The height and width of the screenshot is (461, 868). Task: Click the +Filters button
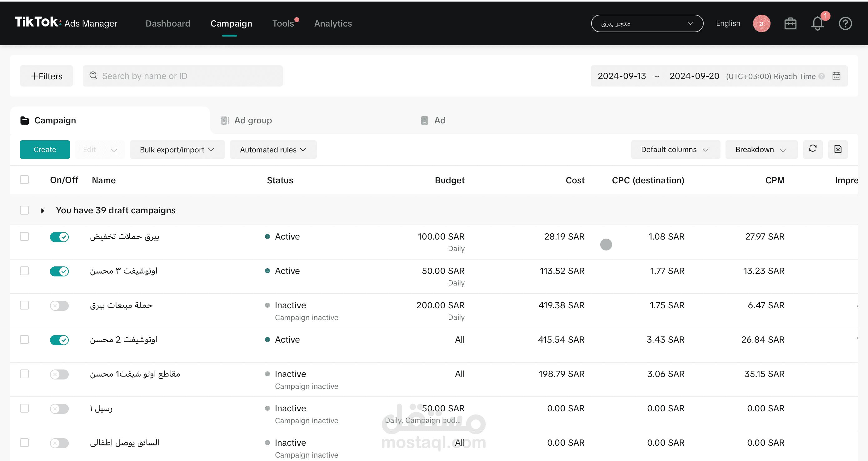46,76
